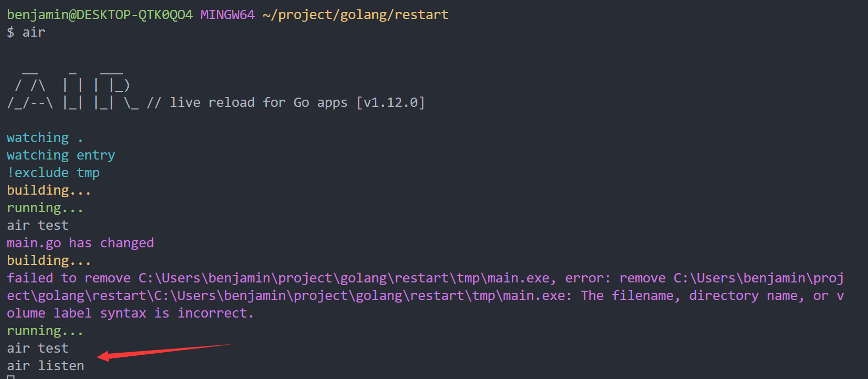Click the ~/project/golang/restart path

356,14
